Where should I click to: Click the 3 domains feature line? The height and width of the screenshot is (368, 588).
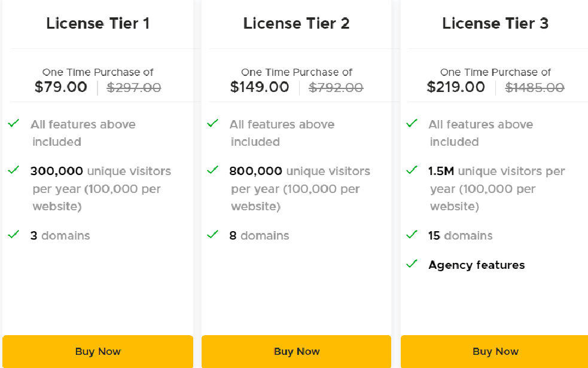(60, 235)
